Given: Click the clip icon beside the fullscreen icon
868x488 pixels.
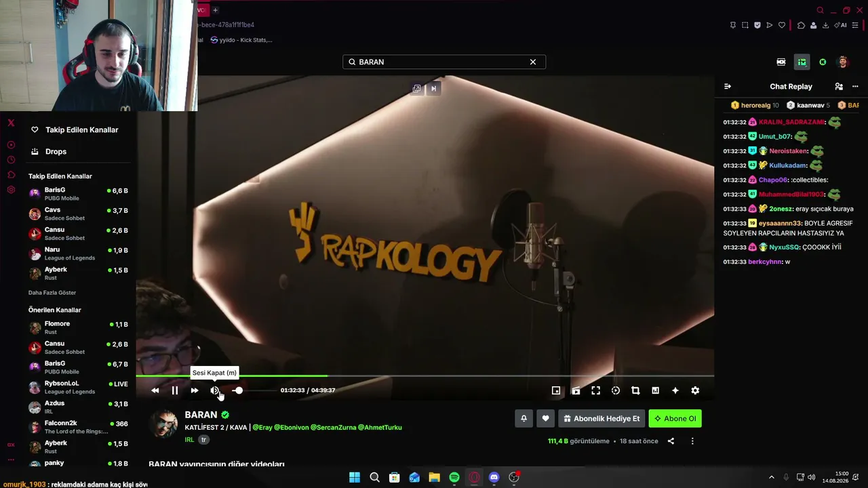Looking at the screenshot, I should pos(576,390).
